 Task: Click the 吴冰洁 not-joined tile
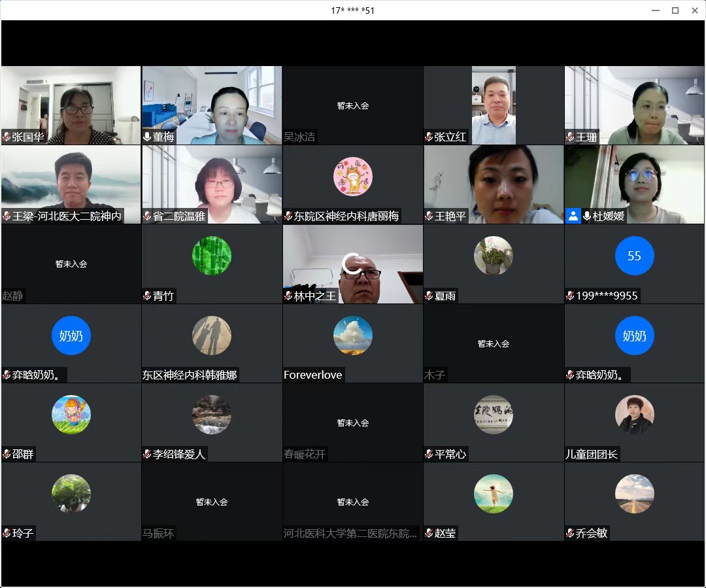353,105
